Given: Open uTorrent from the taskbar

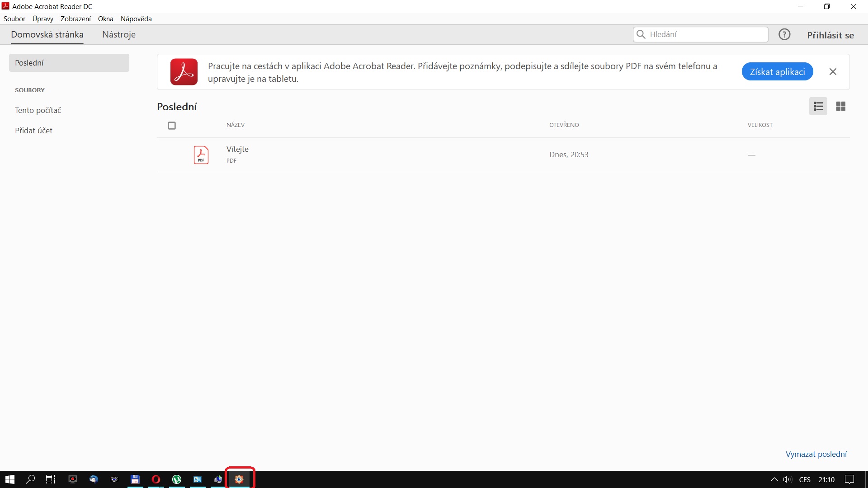Looking at the screenshot, I should [x=177, y=479].
